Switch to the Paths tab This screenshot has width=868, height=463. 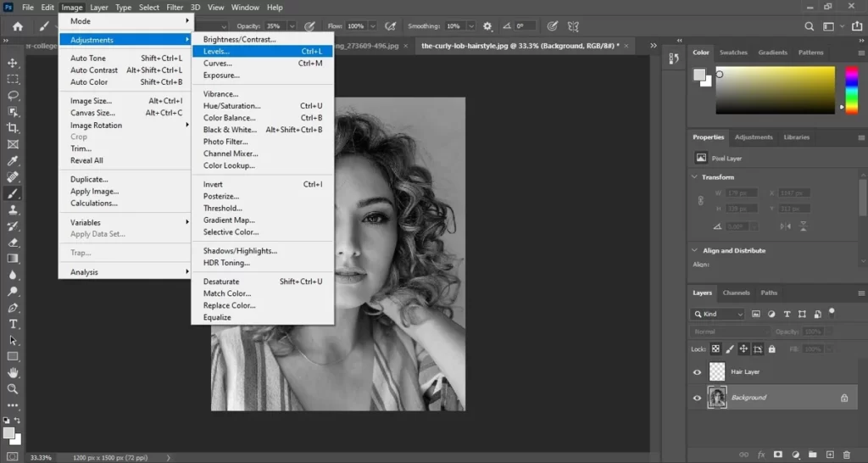(x=768, y=293)
